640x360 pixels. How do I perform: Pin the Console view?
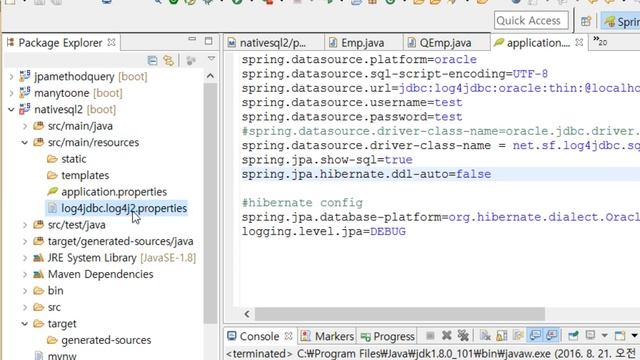click(573, 336)
